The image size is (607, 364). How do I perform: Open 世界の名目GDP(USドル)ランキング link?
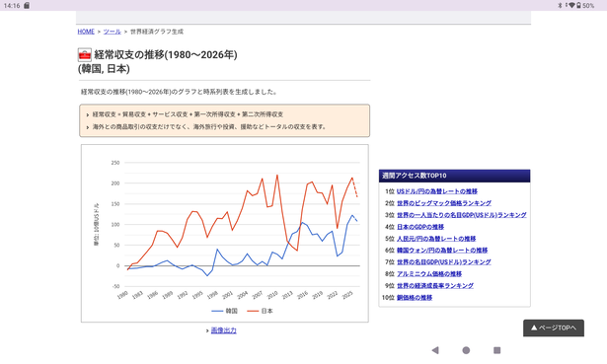(444, 261)
